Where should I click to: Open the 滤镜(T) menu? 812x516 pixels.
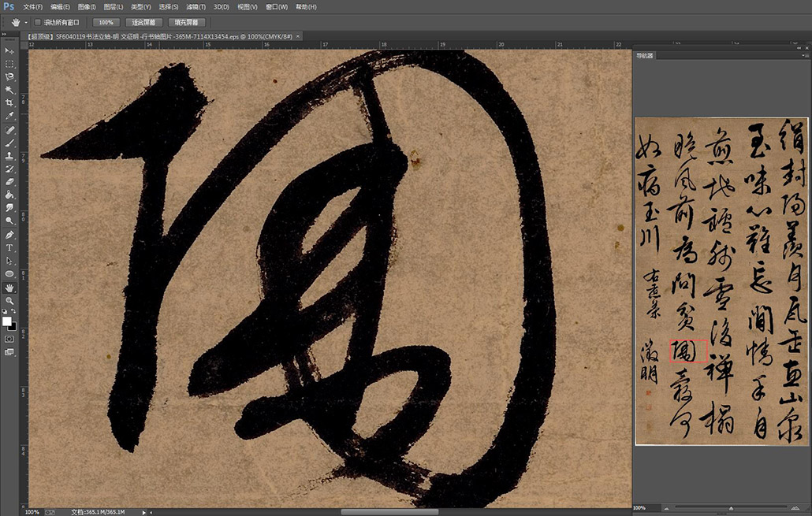point(196,7)
